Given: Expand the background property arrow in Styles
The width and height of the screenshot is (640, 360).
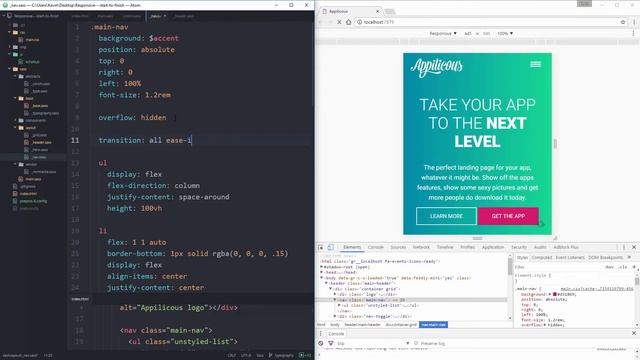Looking at the screenshot, I should [x=550, y=294].
